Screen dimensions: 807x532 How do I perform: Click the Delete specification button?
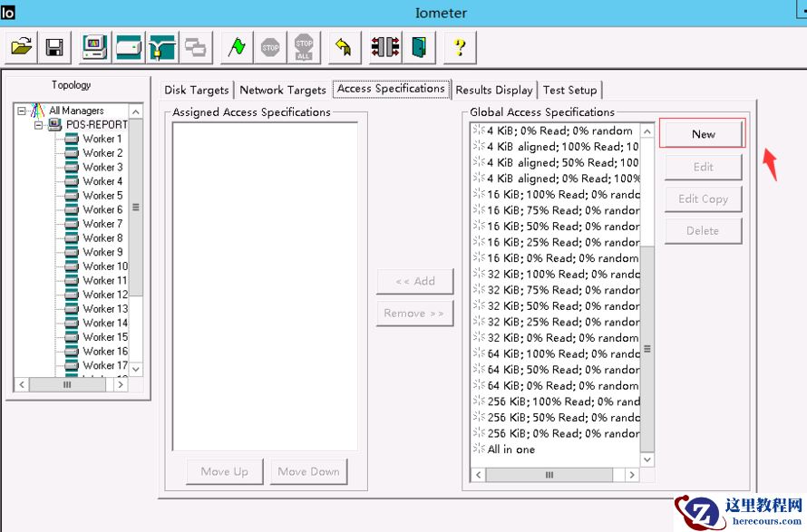[703, 231]
